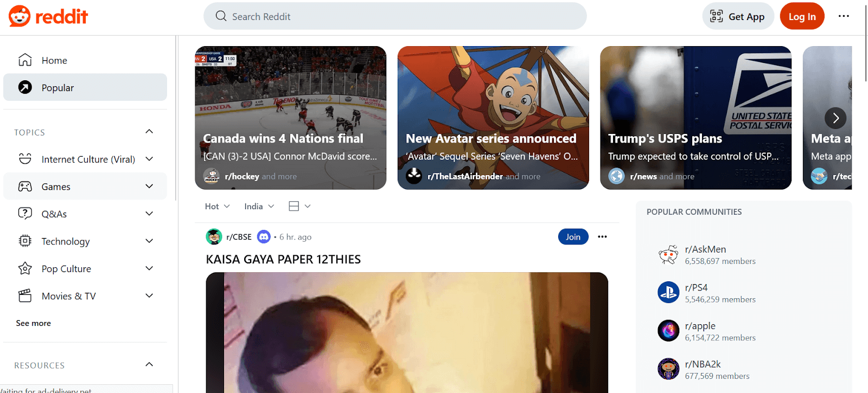Join the r/CBSE community
Viewport: 868px width, 393px height.
point(573,237)
